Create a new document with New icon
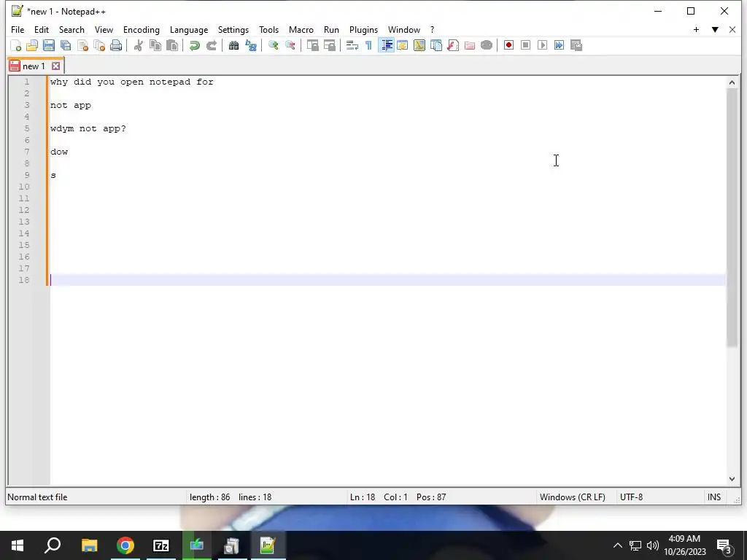 pos(16,45)
